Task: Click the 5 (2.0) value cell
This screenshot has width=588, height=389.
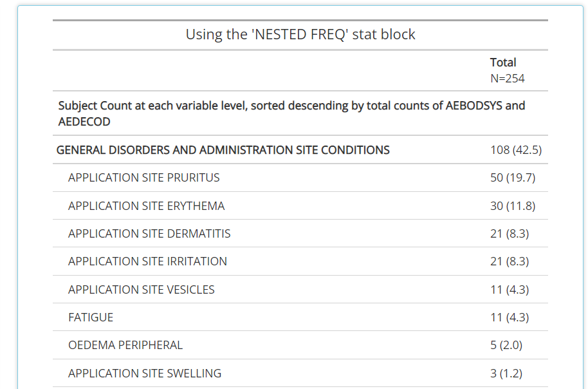Action: (x=506, y=345)
